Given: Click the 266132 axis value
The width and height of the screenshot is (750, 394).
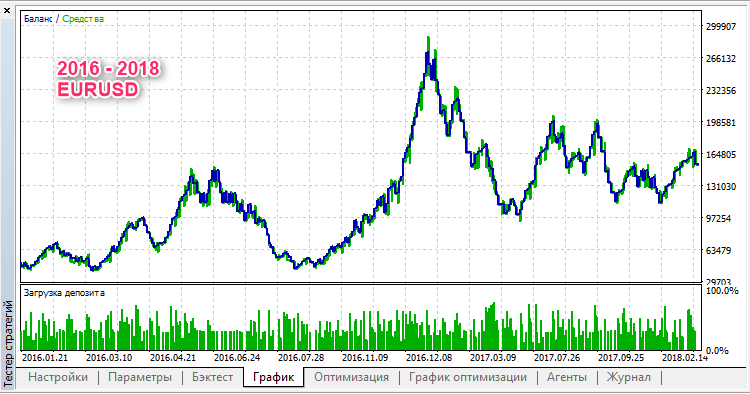Looking at the screenshot, I should (x=721, y=59).
